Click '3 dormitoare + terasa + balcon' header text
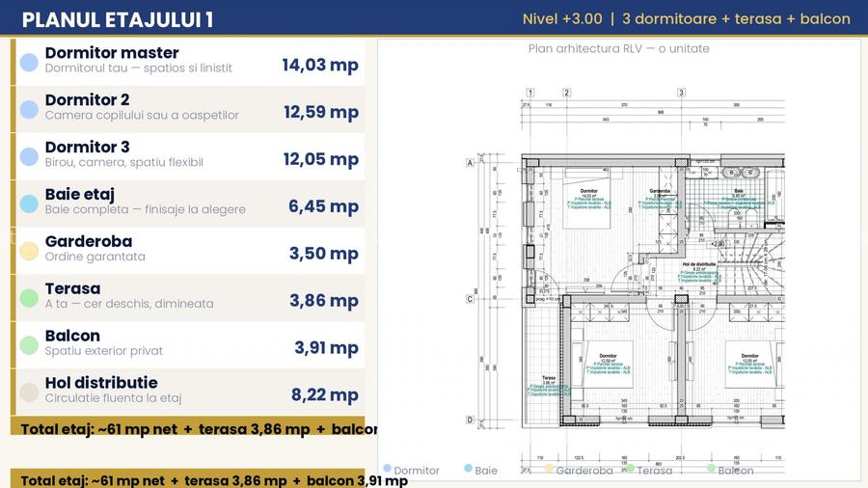Viewport: 868px width, 488px height. point(736,19)
